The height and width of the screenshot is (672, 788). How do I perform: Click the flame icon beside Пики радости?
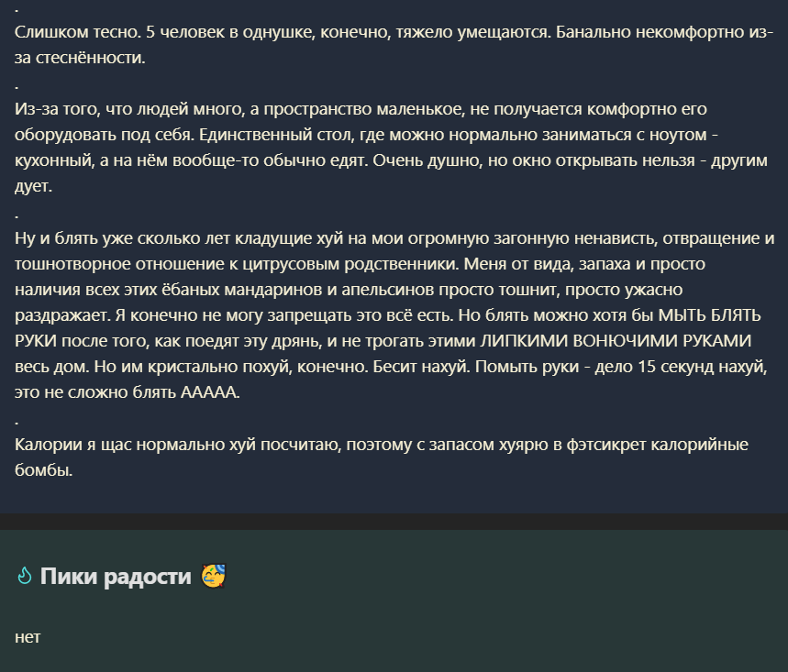(24, 576)
